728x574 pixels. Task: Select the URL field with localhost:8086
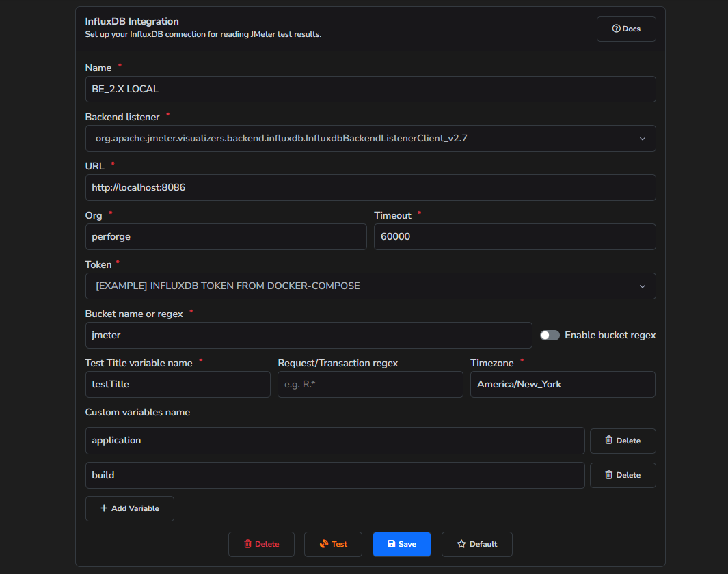pyautogui.click(x=370, y=187)
